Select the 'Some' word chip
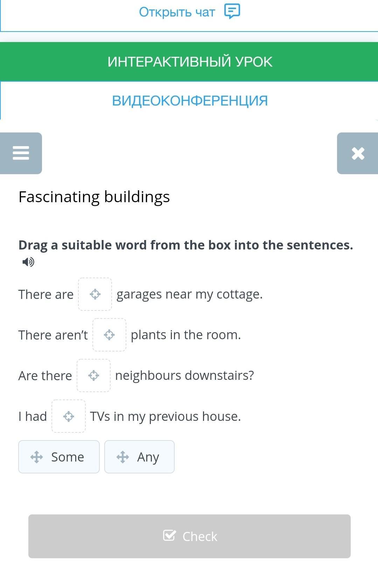This screenshot has width=378, height=588. tap(67, 457)
